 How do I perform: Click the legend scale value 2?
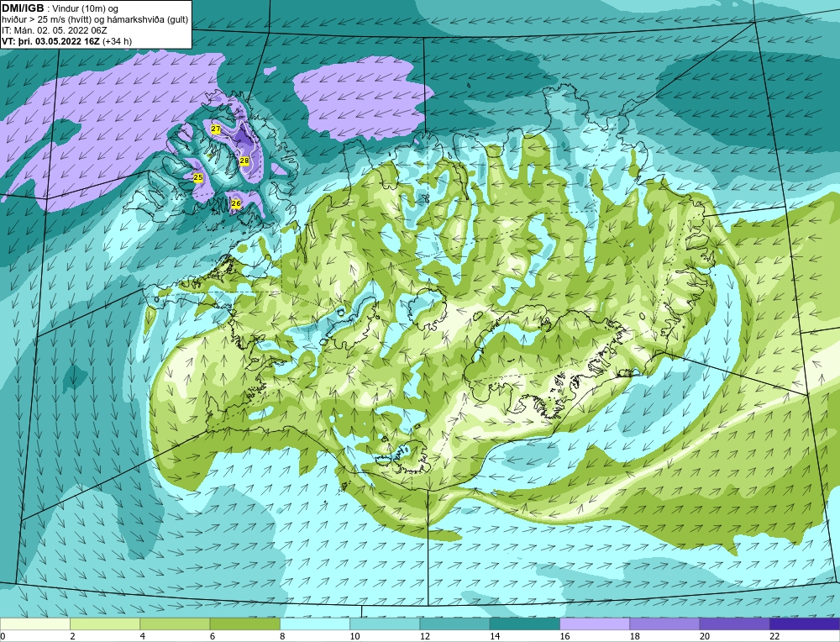point(72,636)
